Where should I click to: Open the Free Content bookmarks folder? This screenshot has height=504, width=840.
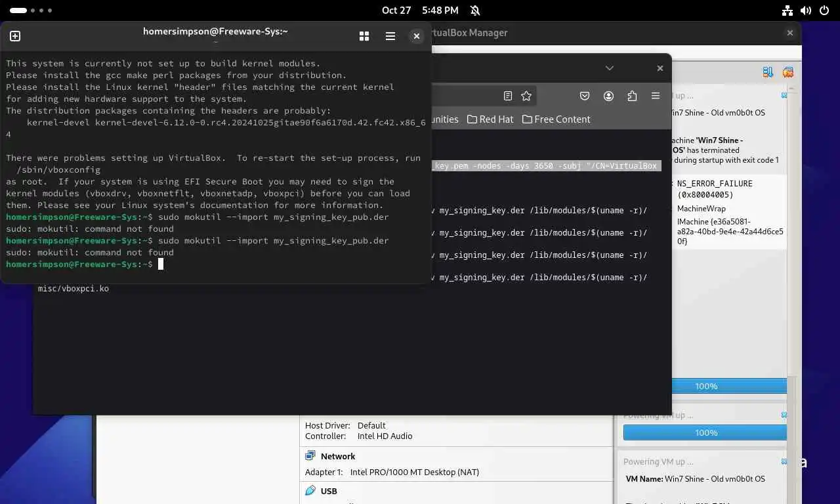click(x=556, y=119)
